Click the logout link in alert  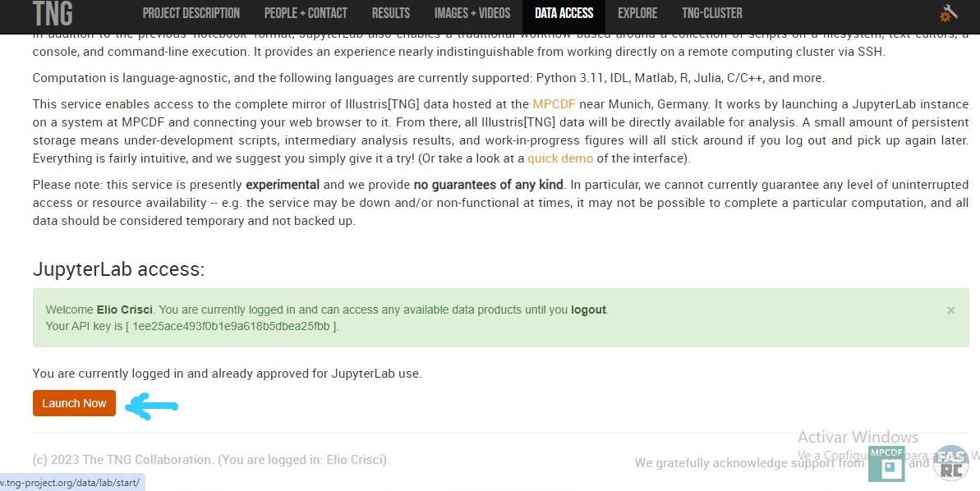click(x=588, y=310)
